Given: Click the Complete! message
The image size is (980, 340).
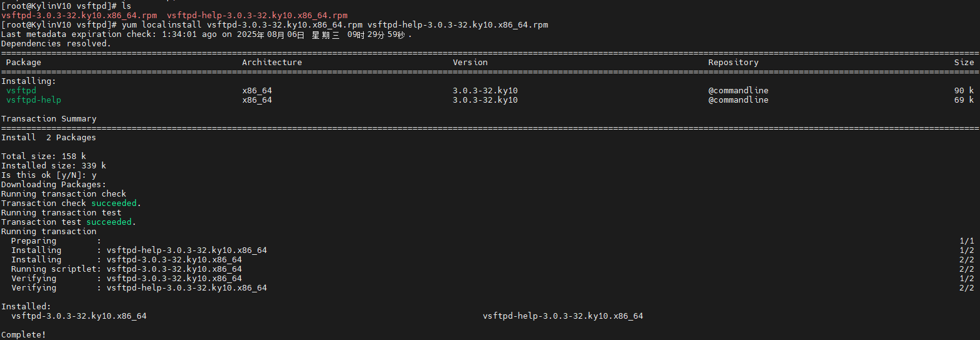Looking at the screenshot, I should point(23,334).
